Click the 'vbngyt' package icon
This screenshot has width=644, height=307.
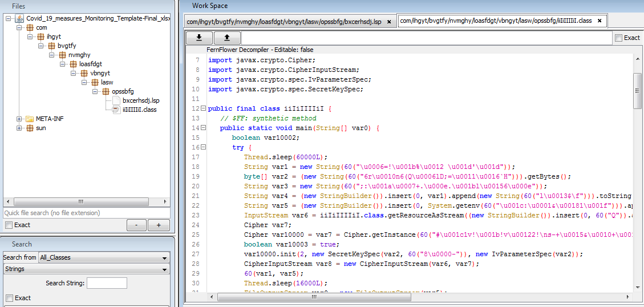[83, 73]
